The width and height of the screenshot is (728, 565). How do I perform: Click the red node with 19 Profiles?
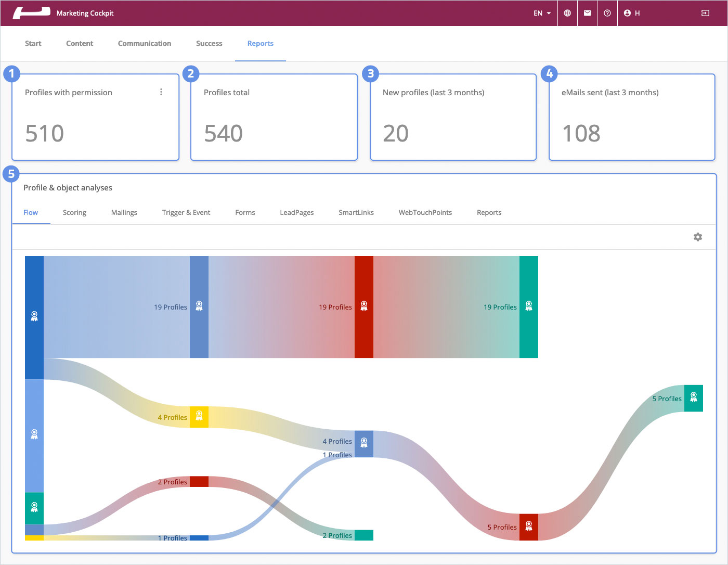click(x=363, y=306)
